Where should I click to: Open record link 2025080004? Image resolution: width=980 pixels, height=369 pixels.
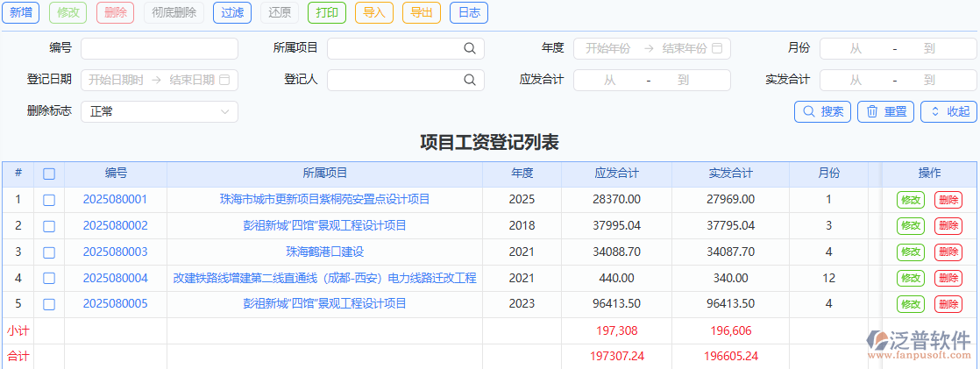click(116, 278)
